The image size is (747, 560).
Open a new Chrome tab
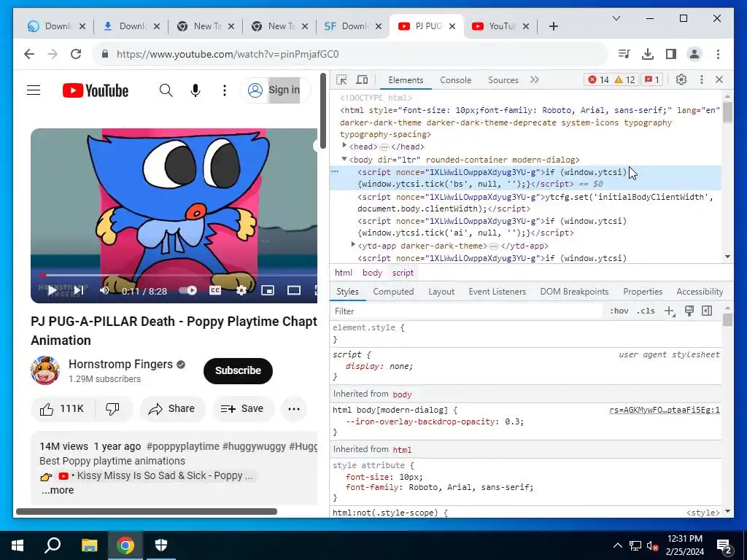point(553,26)
